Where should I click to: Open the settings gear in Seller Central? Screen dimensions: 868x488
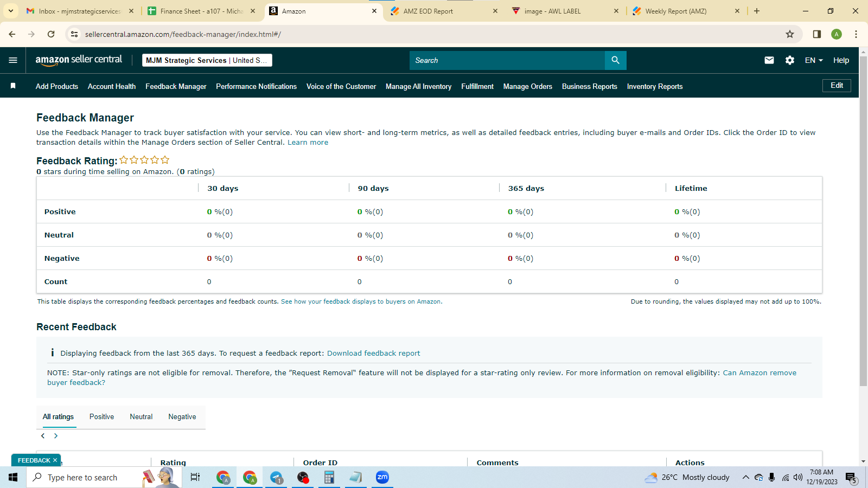pos(790,60)
